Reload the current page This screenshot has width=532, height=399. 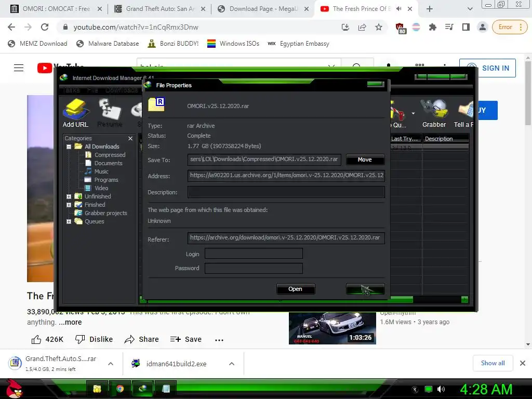pyautogui.click(x=45, y=27)
